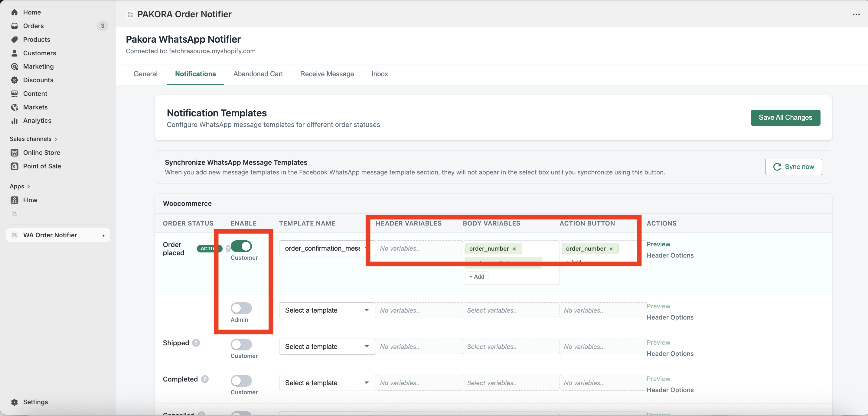Click the Discounts badge icon

14,80
